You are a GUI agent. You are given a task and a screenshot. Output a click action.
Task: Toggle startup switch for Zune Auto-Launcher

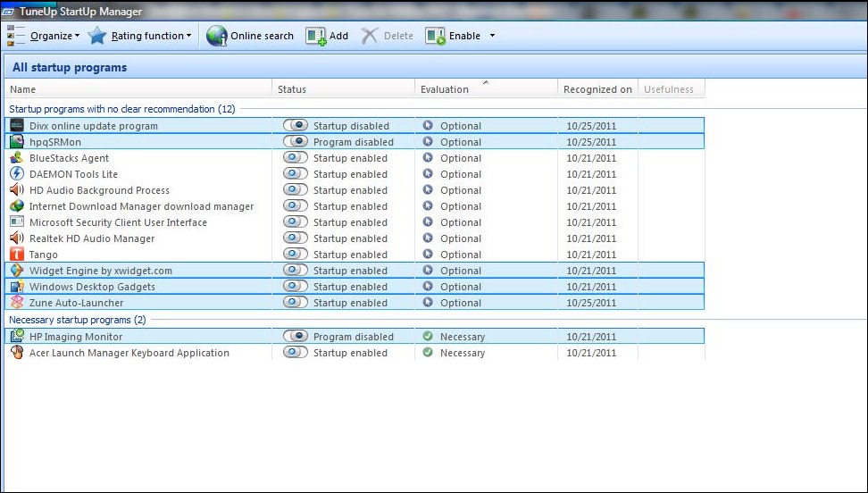point(295,302)
